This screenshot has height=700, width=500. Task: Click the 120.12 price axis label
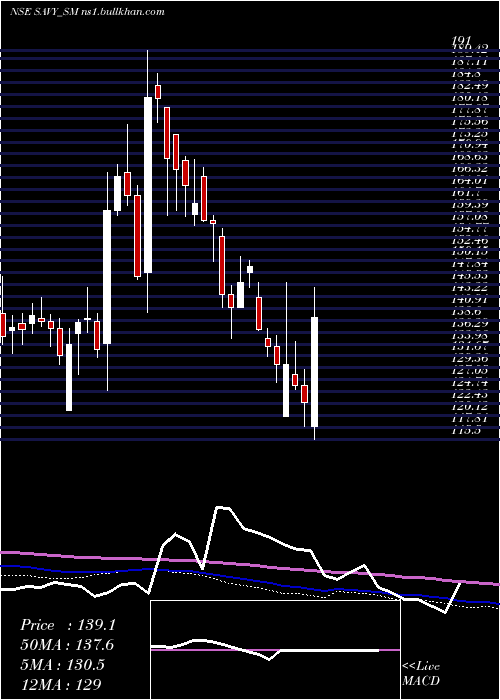(x=470, y=407)
